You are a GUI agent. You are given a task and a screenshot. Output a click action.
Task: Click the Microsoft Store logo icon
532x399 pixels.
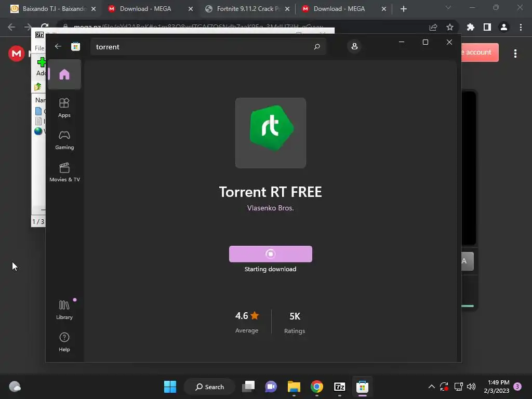(x=75, y=46)
